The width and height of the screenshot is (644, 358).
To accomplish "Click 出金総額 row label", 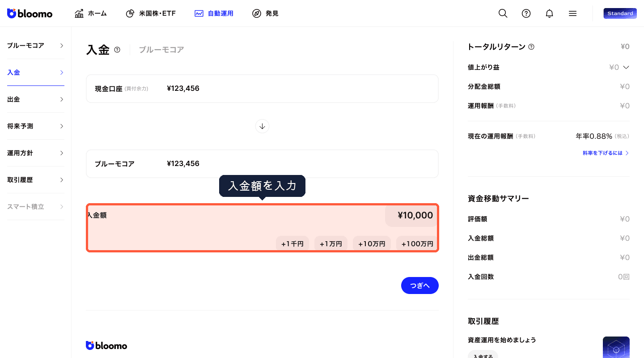I will pyautogui.click(x=481, y=257).
